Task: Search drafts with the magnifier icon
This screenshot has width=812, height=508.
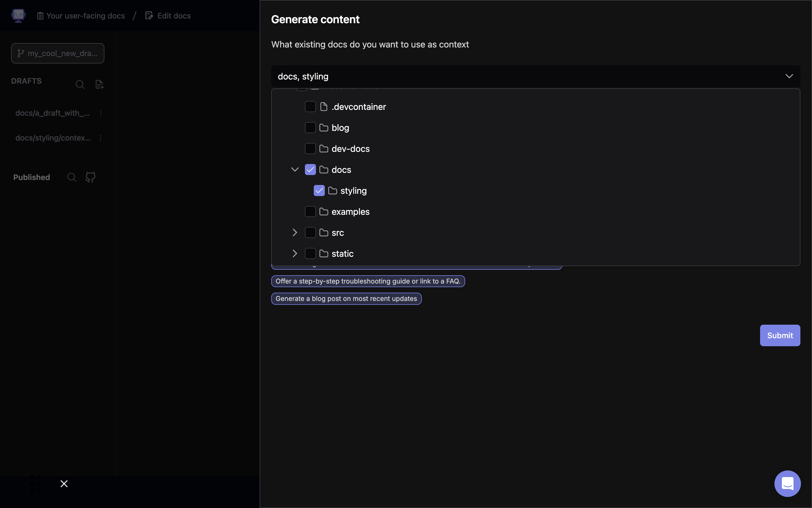Action: point(80,84)
